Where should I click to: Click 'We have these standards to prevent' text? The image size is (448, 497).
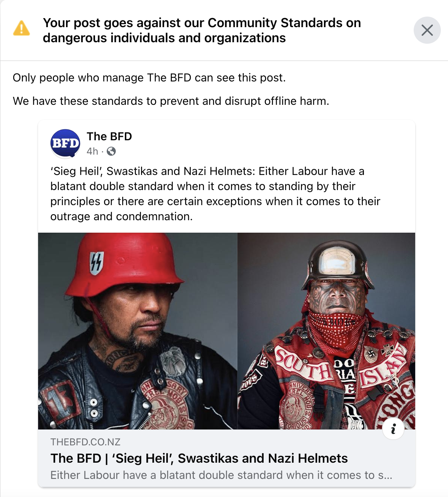click(x=171, y=101)
